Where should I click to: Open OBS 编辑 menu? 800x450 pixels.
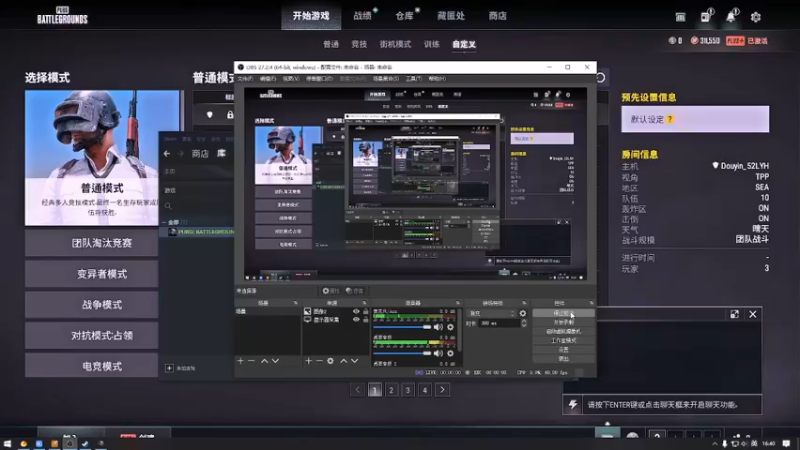click(268, 79)
